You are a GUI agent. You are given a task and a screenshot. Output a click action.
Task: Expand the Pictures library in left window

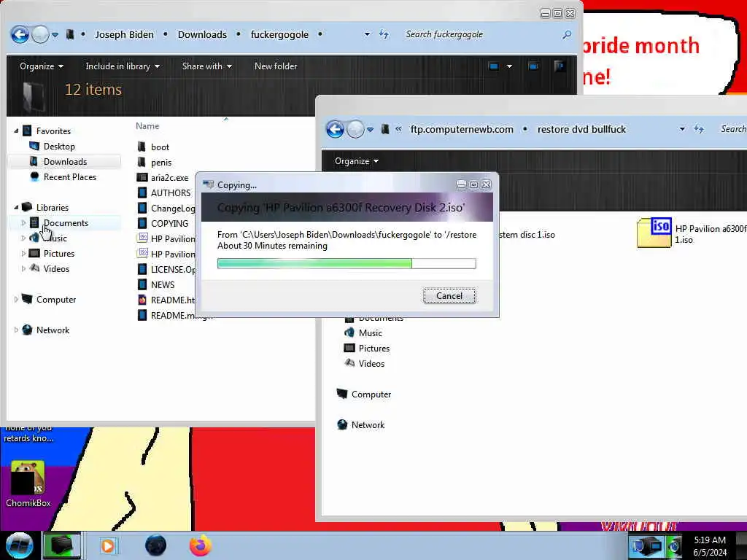point(23,253)
